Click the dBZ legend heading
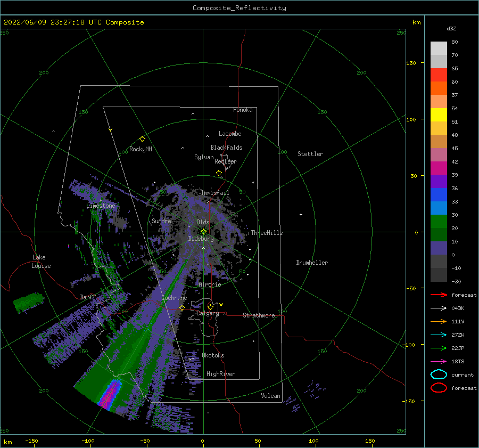 (x=451, y=28)
